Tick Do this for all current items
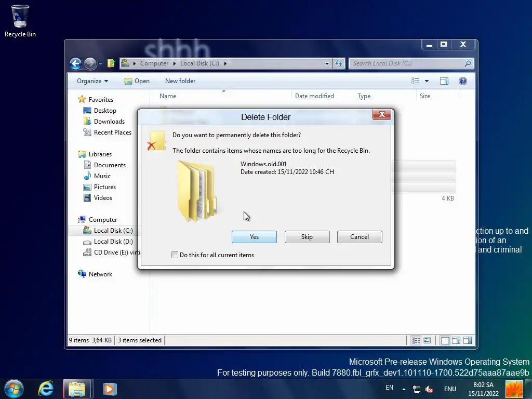Image resolution: width=532 pixels, height=399 pixels. [175, 255]
